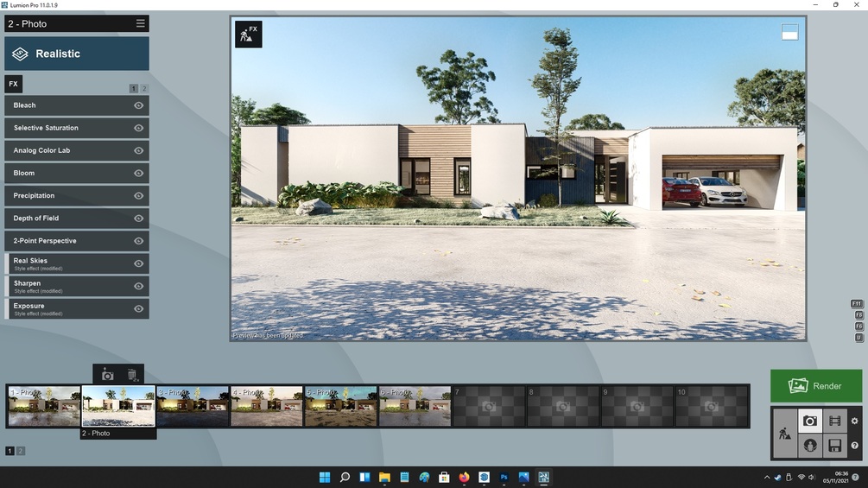The image size is (868, 488).
Task: Click empty photo slot 10
Action: [x=712, y=406]
